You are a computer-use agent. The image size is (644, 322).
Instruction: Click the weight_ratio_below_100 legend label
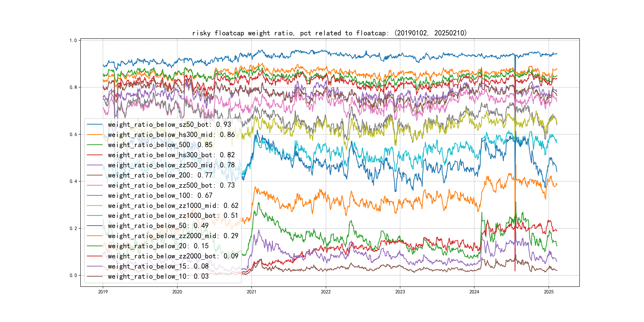[160, 196]
